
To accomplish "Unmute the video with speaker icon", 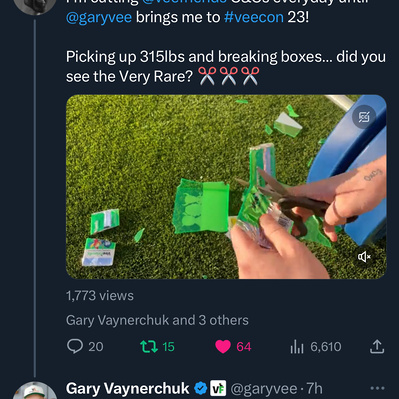I will [364, 257].
